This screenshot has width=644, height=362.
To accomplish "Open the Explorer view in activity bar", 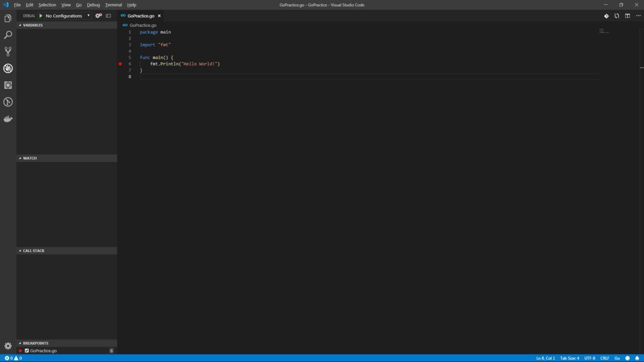I will click(x=8, y=18).
